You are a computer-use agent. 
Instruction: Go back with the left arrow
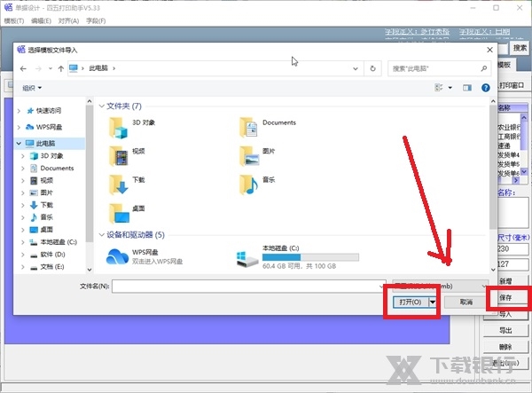23,68
